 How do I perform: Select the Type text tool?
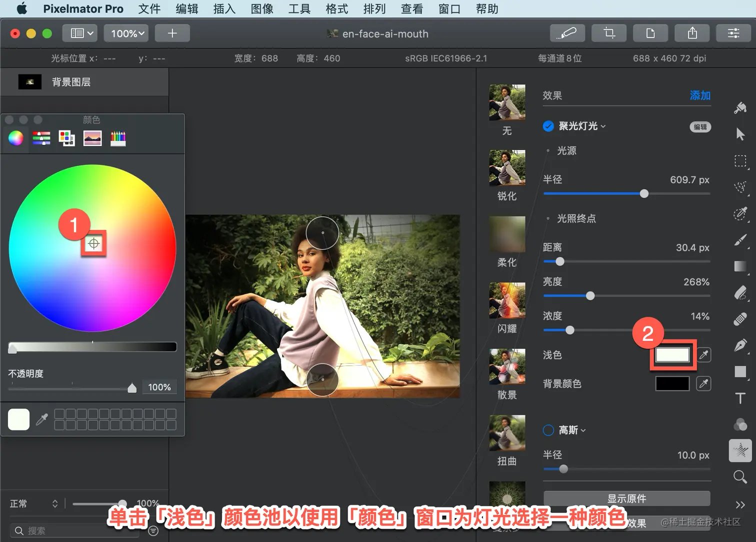[740, 398]
